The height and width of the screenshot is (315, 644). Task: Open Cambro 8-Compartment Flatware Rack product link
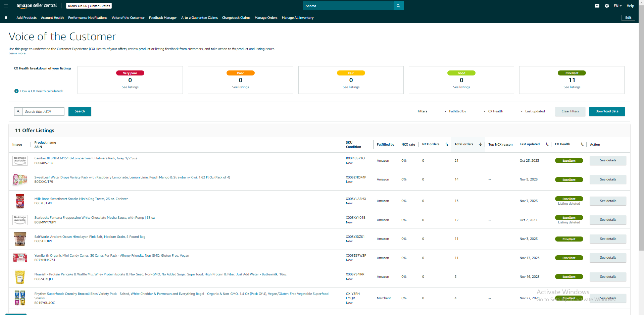[86, 158]
